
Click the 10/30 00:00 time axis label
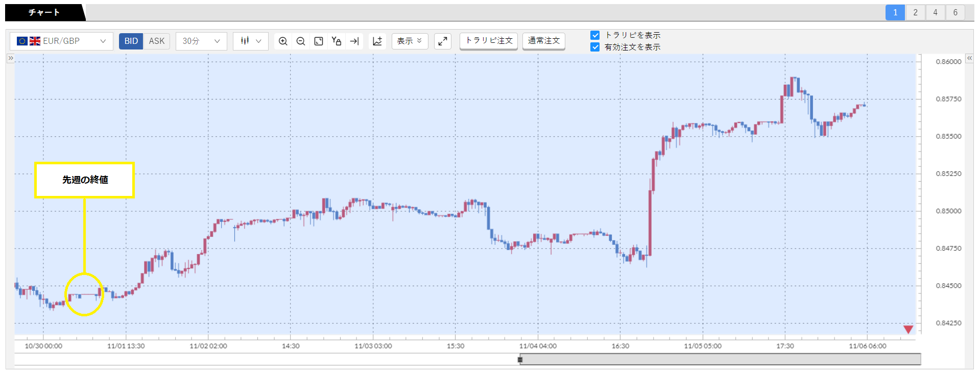pos(43,346)
